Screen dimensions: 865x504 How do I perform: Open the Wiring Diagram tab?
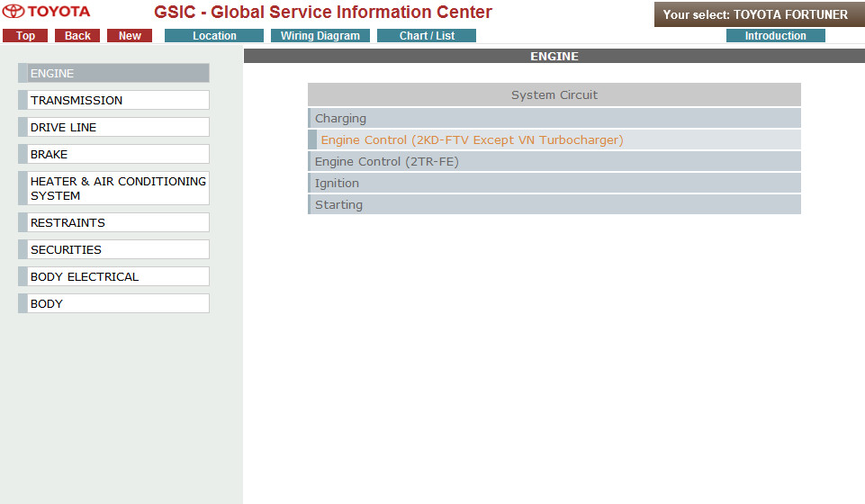(x=320, y=36)
